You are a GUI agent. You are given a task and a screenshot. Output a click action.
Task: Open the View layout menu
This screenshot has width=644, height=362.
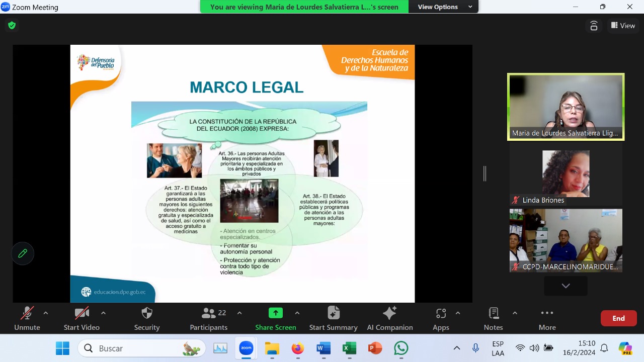coord(623,26)
